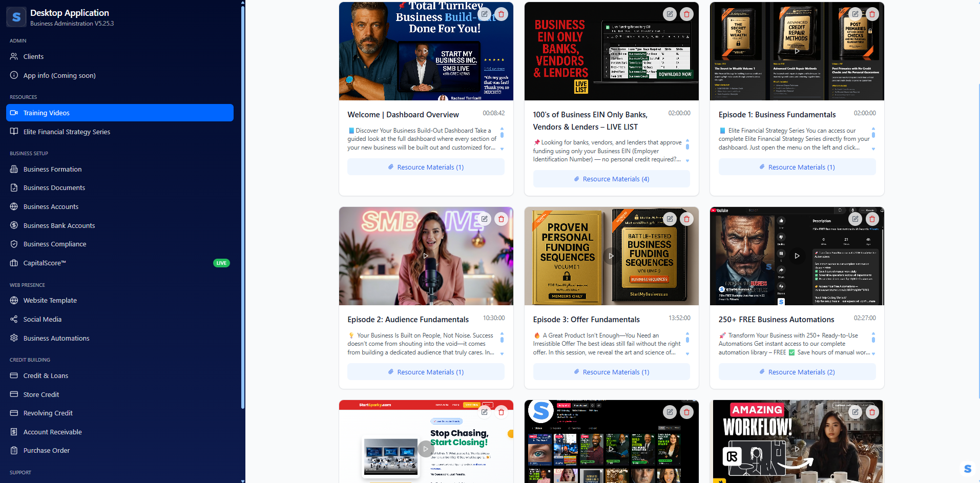Play Episode 2: Audience Fundamentals video
Screen dimensions: 980x483
point(425,256)
